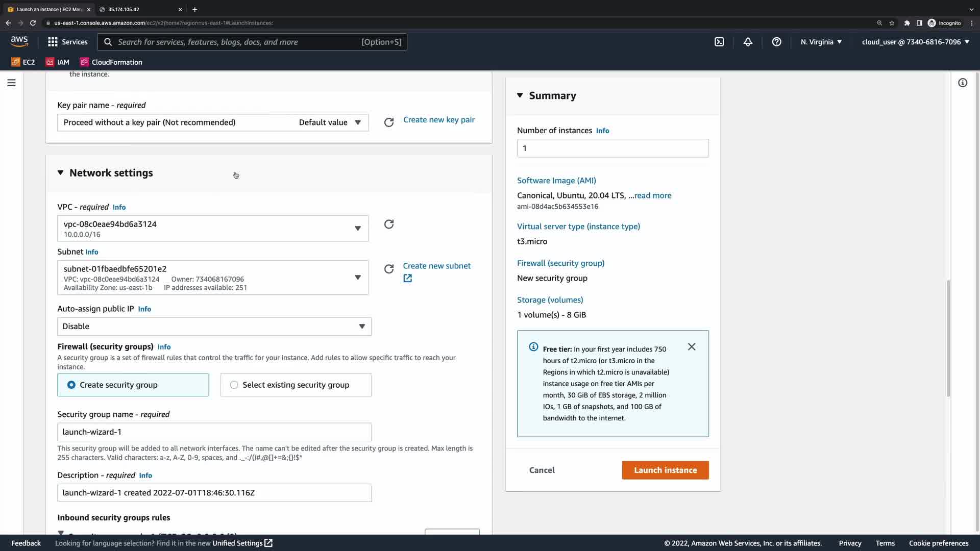Refresh the subnet list
Image resolution: width=980 pixels, height=551 pixels.
click(389, 269)
